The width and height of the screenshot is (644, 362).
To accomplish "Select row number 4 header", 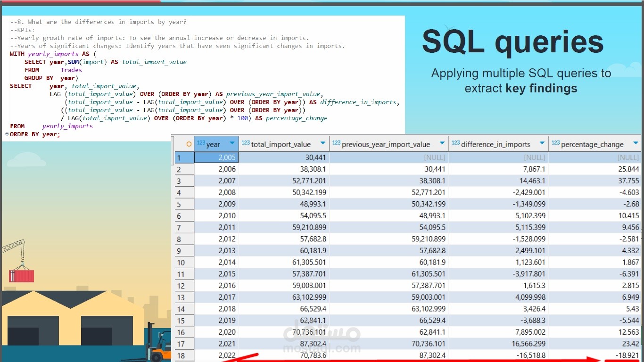I will (184, 192).
